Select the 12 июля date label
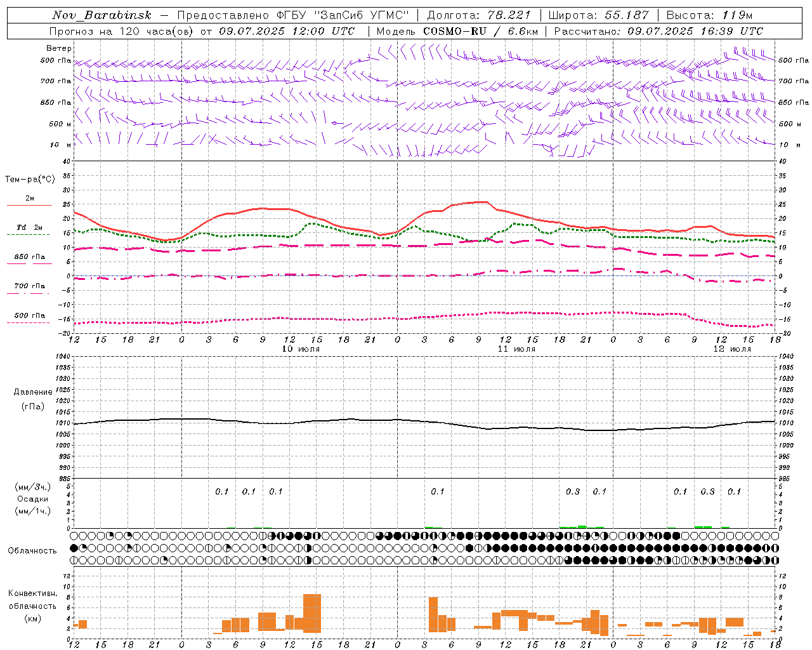Screen dimensions: 812x650 pyautogui.click(x=731, y=349)
